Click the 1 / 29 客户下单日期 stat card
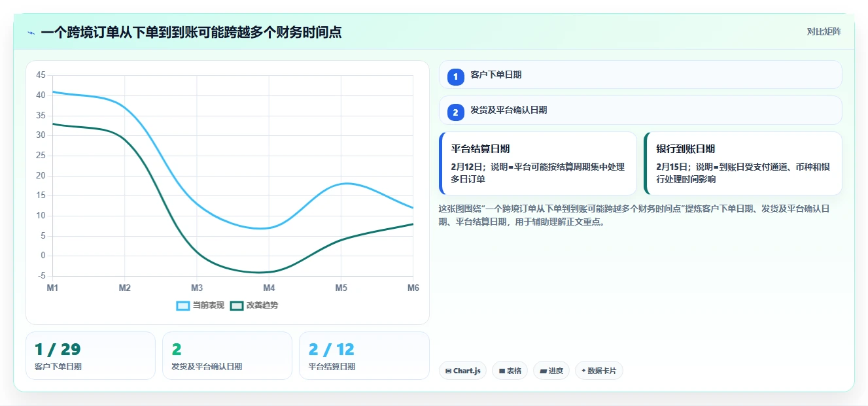Viewport: 868px width, 406px height. pos(90,356)
